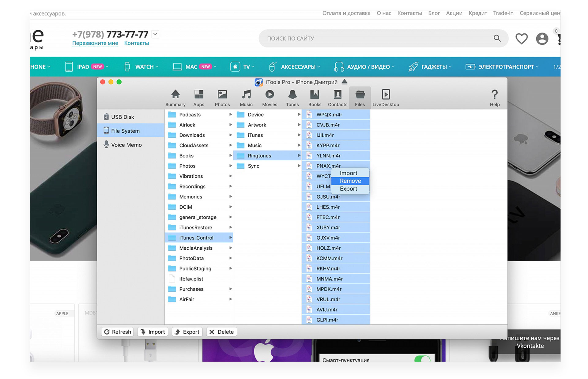Open the DCIM folder
This screenshot has width=588, height=379.
pos(199,207)
